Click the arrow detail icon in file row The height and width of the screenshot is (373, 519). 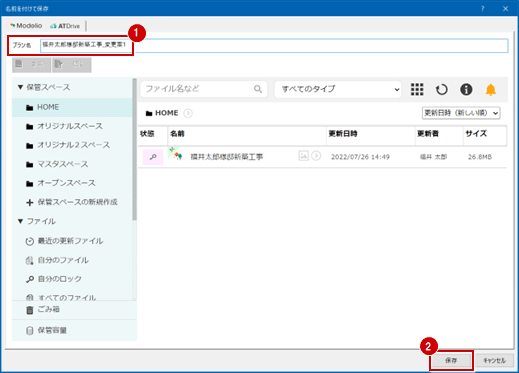click(x=316, y=156)
